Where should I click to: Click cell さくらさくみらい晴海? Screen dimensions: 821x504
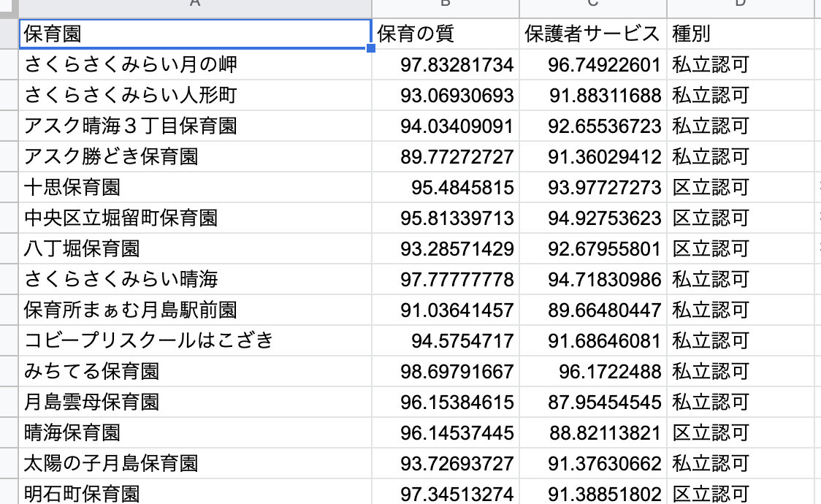coord(195,280)
